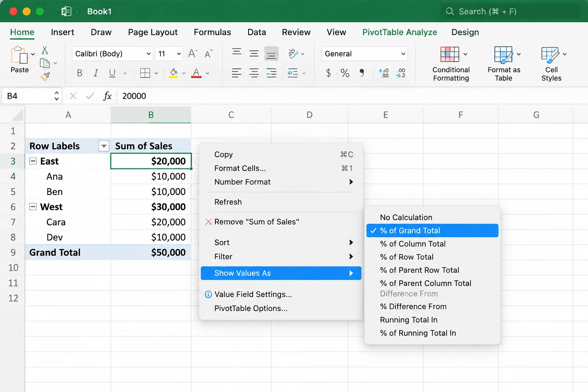Switch to PivotTable Analyze tab
The width and height of the screenshot is (588, 392).
400,32
